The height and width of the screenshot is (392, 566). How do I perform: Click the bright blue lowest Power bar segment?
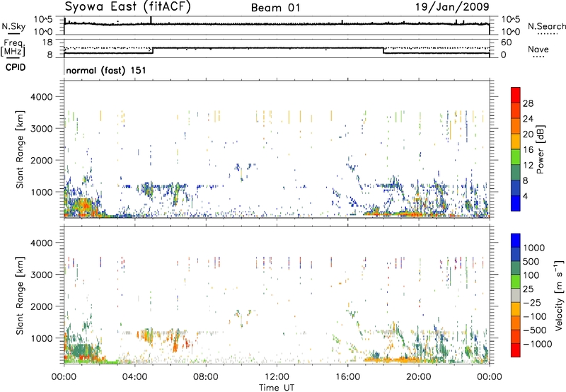[x=516, y=203]
